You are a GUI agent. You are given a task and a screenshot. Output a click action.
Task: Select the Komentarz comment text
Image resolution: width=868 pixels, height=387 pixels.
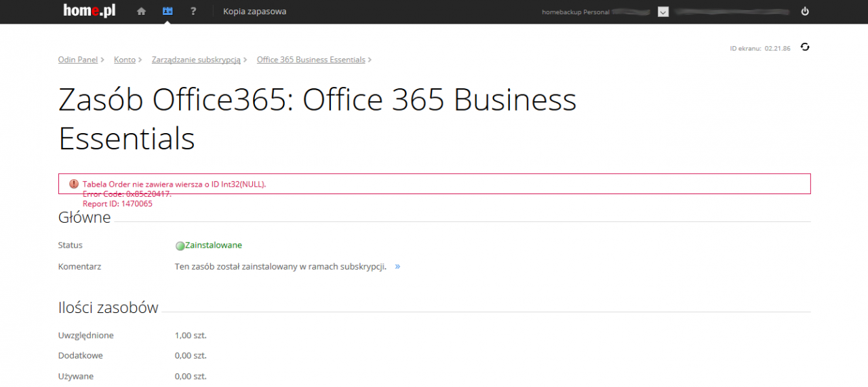pyautogui.click(x=281, y=267)
